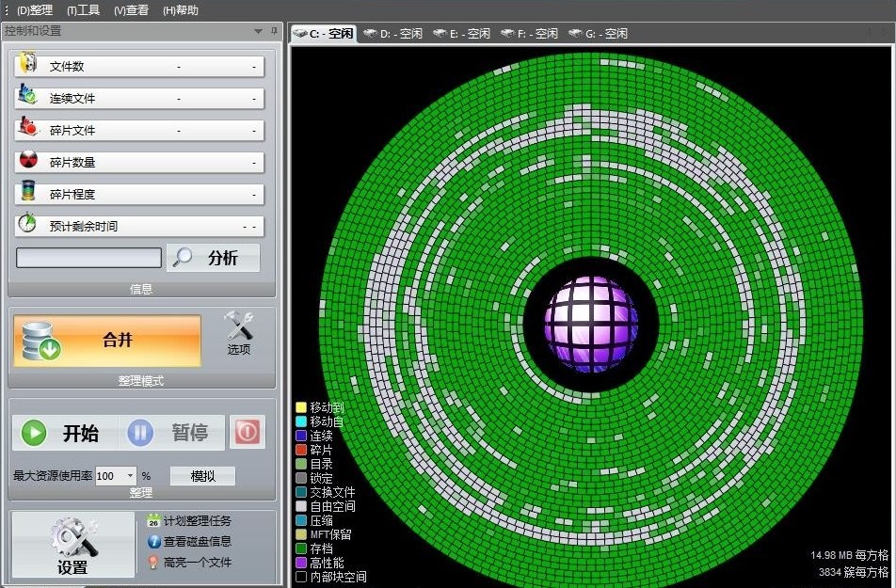点击分析旁边的搜索输入框
Image resolution: width=896 pixels, height=588 pixels.
point(88,257)
